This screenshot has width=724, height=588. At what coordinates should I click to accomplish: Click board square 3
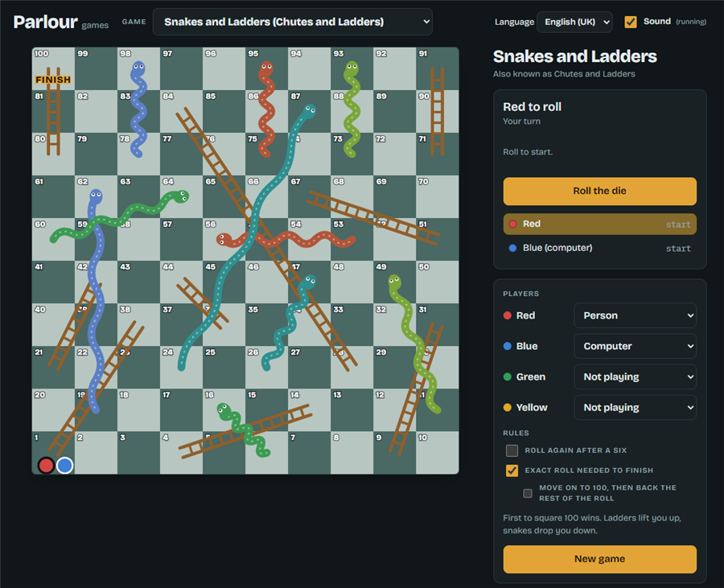(x=138, y=452)
